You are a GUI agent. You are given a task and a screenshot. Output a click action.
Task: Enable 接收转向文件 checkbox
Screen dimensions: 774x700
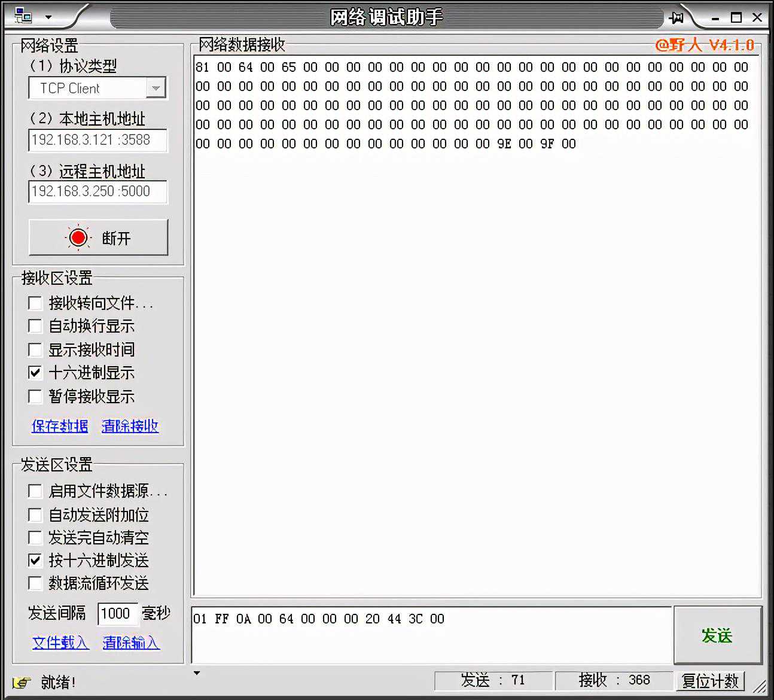click(x=35, y=303)
